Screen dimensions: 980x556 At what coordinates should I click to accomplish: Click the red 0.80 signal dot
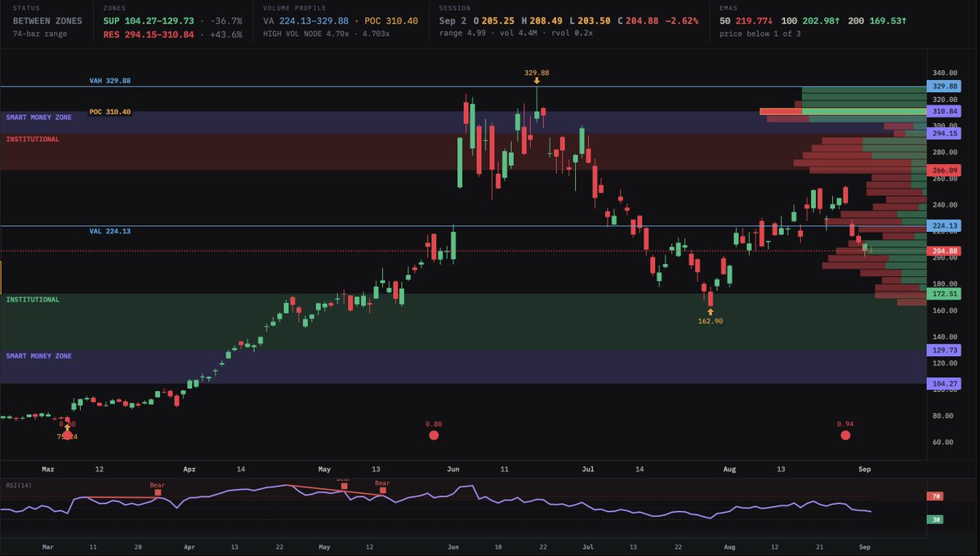pos(434,435)
